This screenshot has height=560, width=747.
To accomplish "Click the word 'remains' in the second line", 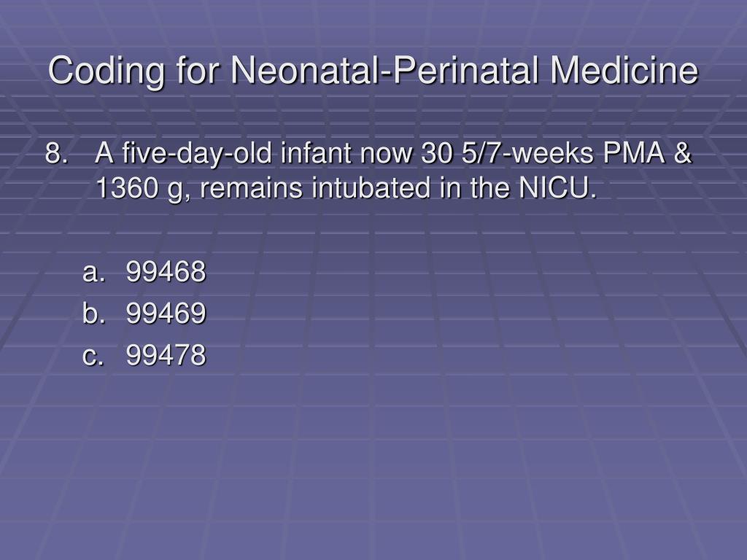I will tap(252, 187).
